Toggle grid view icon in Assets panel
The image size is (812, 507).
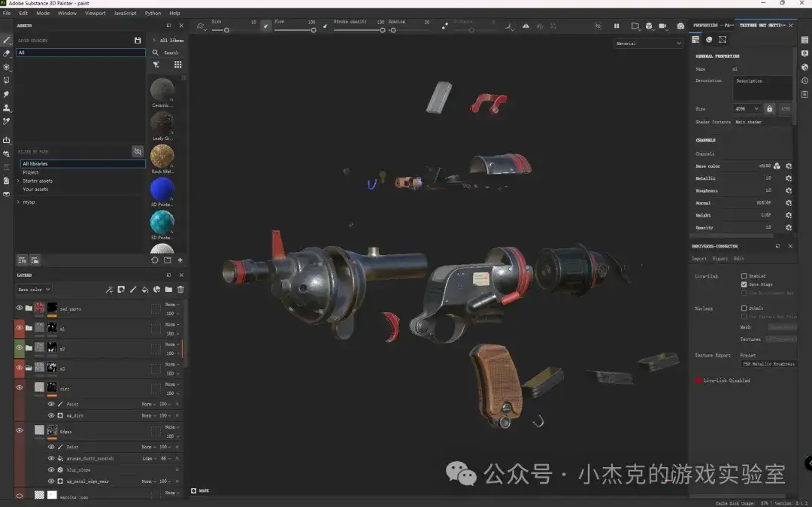tap(177, 65)
